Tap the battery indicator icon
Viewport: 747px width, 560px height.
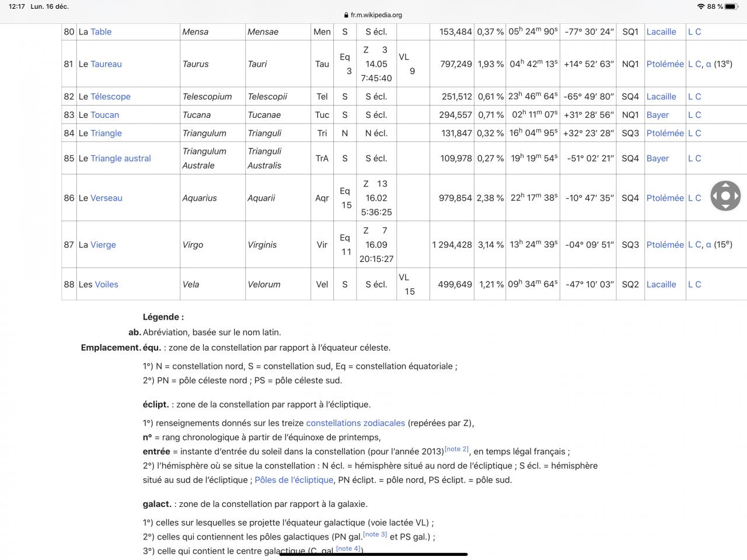pos(733,6)
